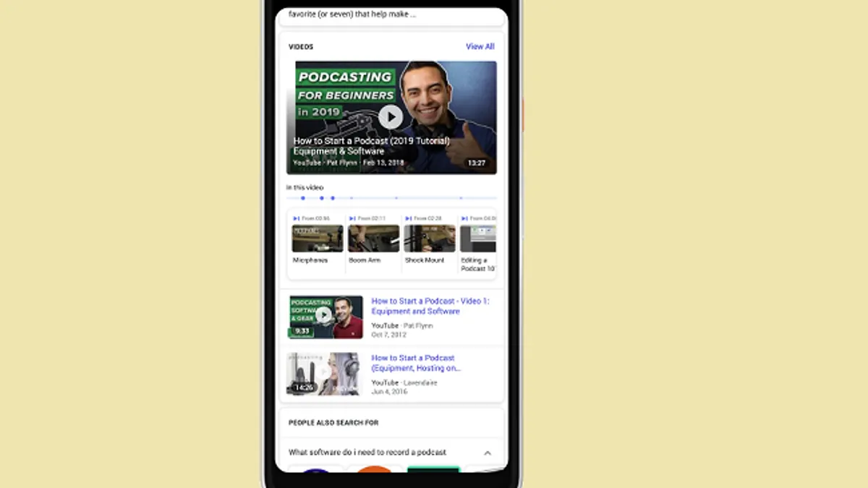Click the 'In this video' label
This screenshot has height=488, width=868.
click(x=305, y=187)
